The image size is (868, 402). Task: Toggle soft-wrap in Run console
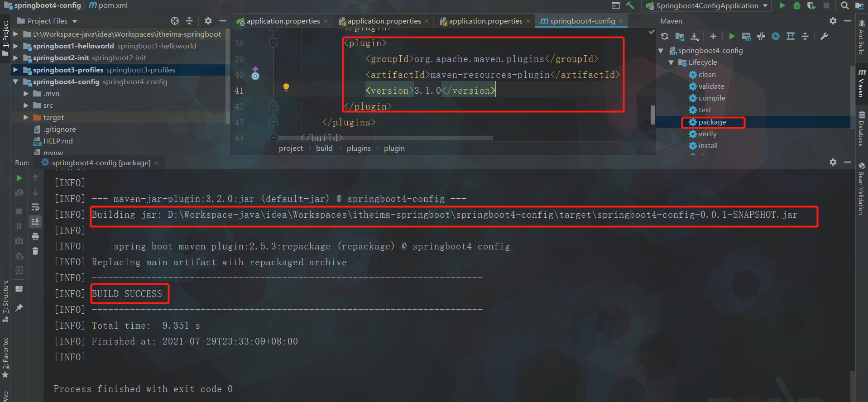35,207
